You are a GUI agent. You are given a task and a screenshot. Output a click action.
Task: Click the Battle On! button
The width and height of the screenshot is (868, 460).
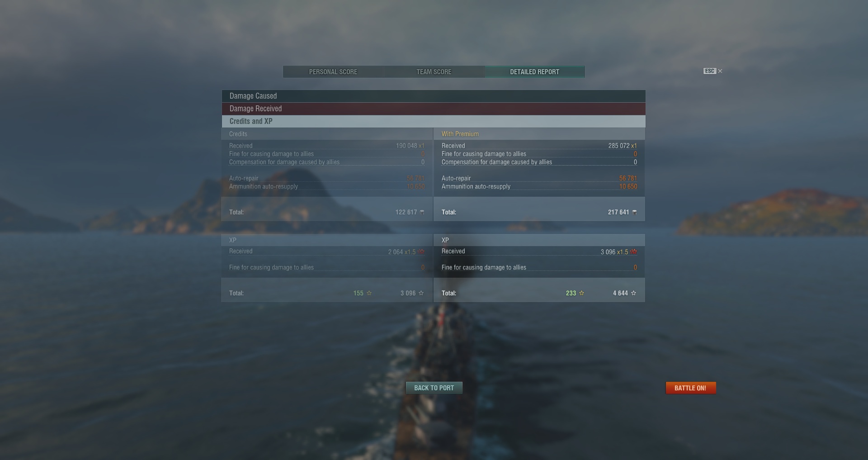[690, 388]
